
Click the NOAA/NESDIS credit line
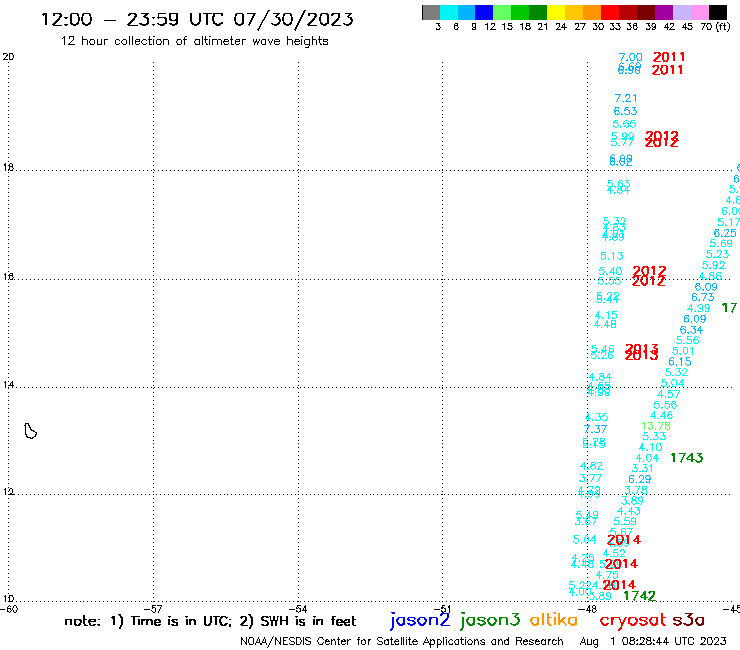pos(402,641)
